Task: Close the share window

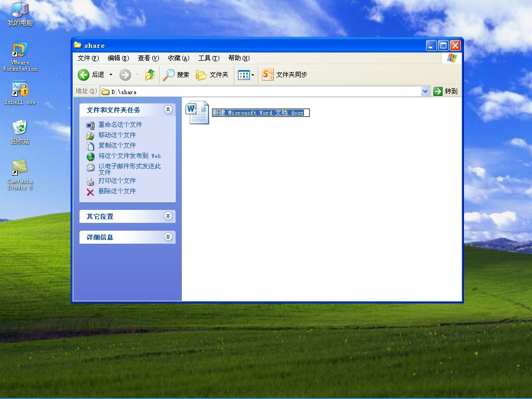Action: coord(455,46)
